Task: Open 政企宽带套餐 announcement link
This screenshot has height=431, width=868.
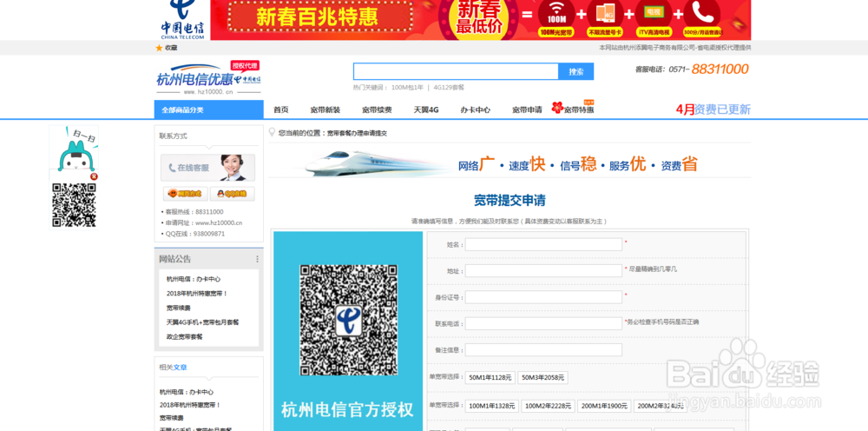Action: pyautogui.click(x=184, y=337)
